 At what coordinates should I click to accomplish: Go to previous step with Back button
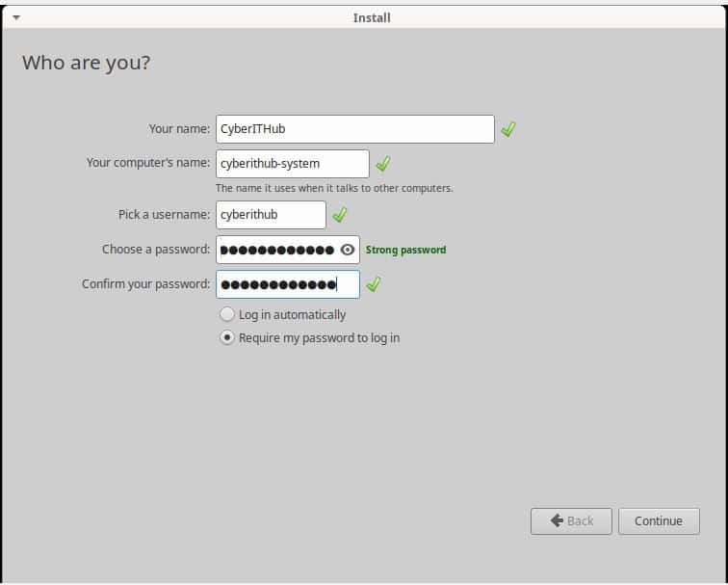click(x=571, y=520)
